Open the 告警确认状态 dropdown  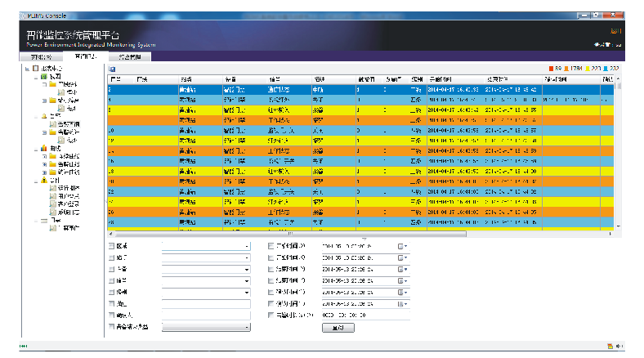pos(247,327)
